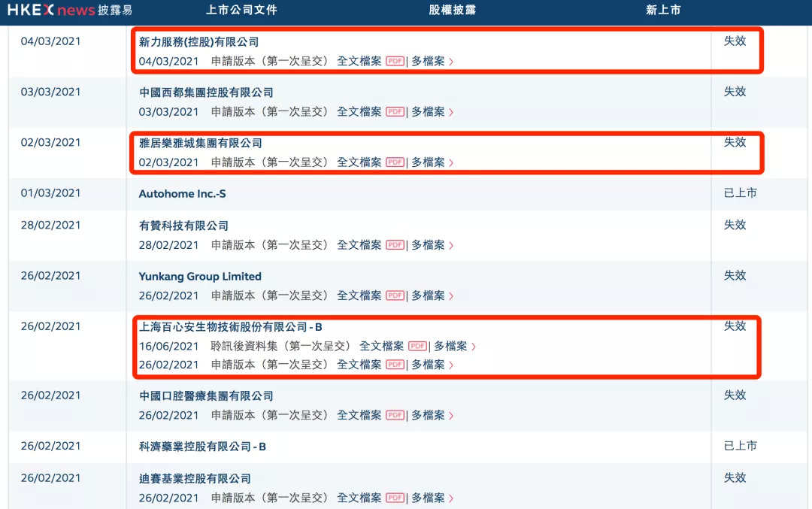Expand 多檔案 chevron for 上海百心安 聆訊後資料集
Viewport: 812px width, 509px height.
[x=474, y=347]
